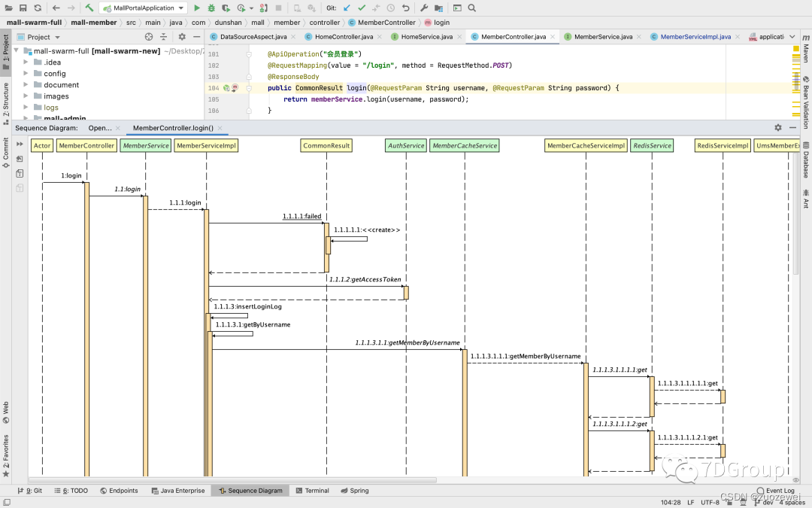Click the diagram horizontal scrollbar

point(233,480)
